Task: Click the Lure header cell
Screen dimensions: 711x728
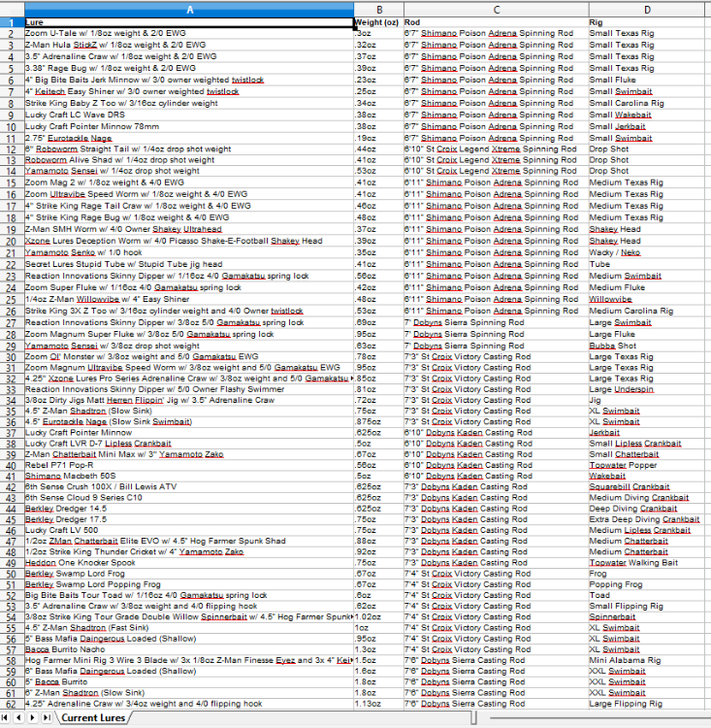Action: coord(189,22)
